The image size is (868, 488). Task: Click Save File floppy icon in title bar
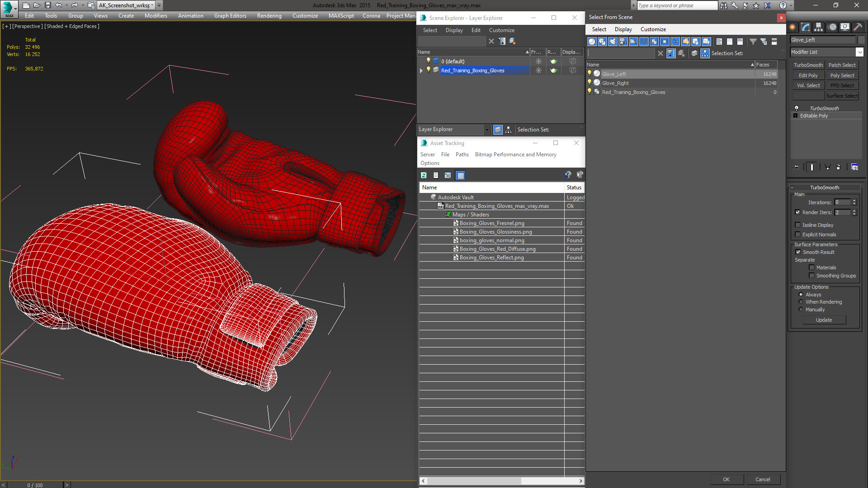pyautogui.click(x=47, y=5)
